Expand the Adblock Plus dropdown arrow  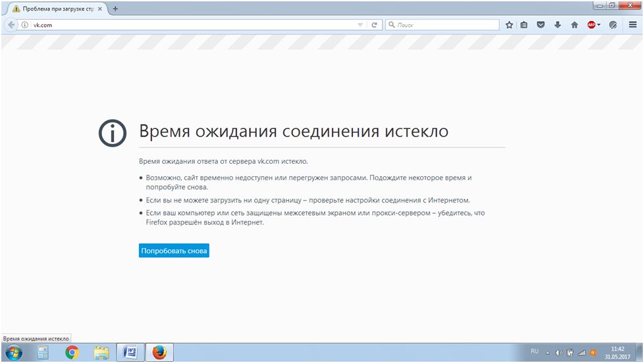599,25
